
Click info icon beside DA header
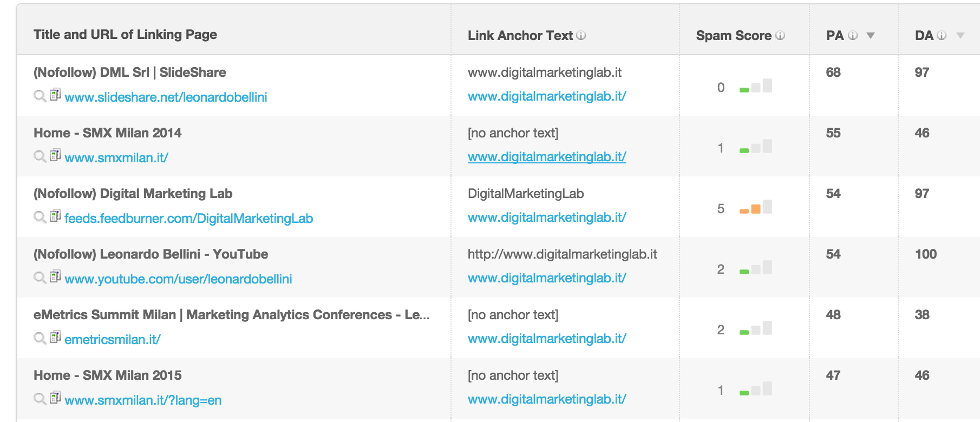point(942,36)
